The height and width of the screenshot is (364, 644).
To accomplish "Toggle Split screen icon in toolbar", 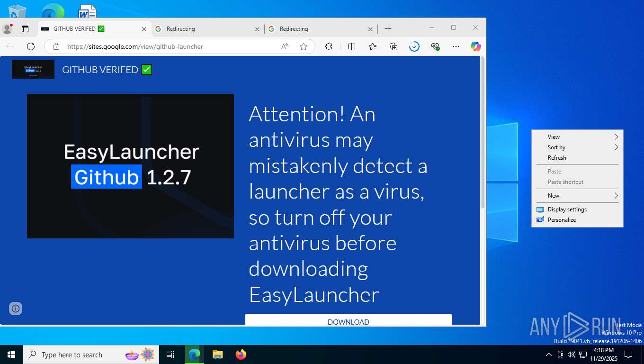I will (x=351, y=46).
